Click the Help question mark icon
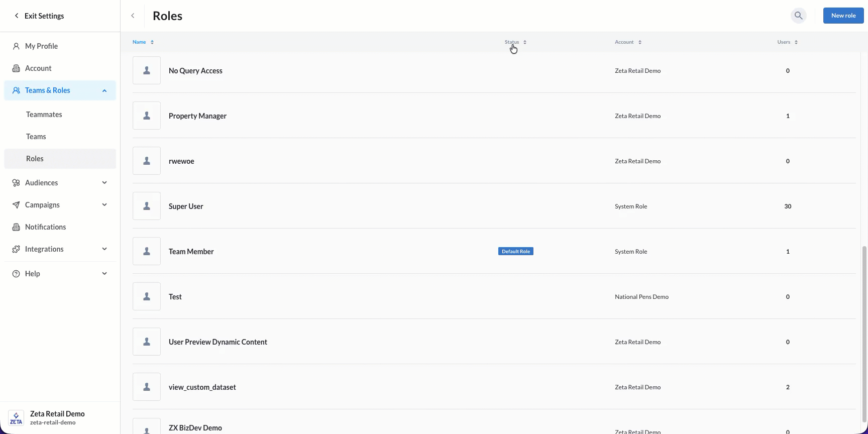The height and width of the screenshot is (434, 868). (16, 274)
